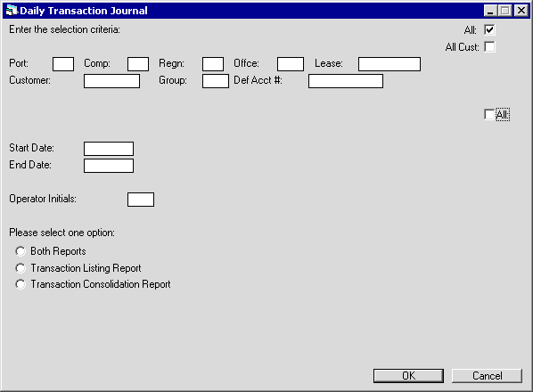The width and height of the screenshot is (533, 392).
Task: Click the Group text box
Action: pyautogui.click(x=216, y=81)
